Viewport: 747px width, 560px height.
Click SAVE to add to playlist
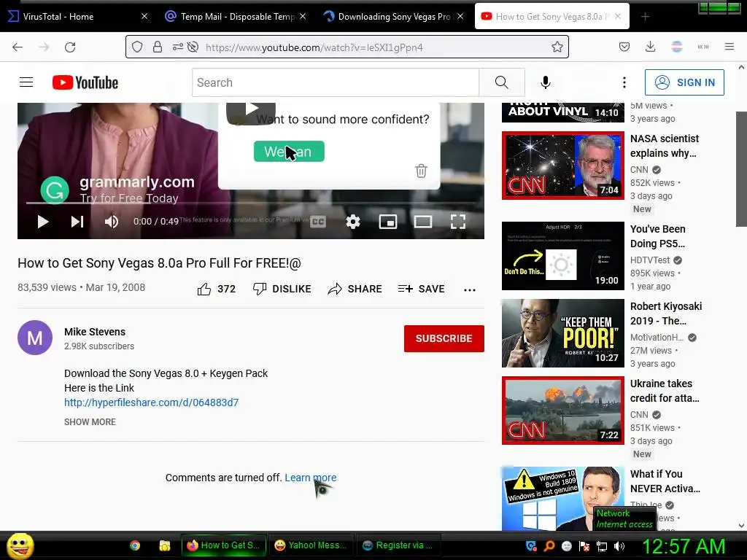[421, 289]
